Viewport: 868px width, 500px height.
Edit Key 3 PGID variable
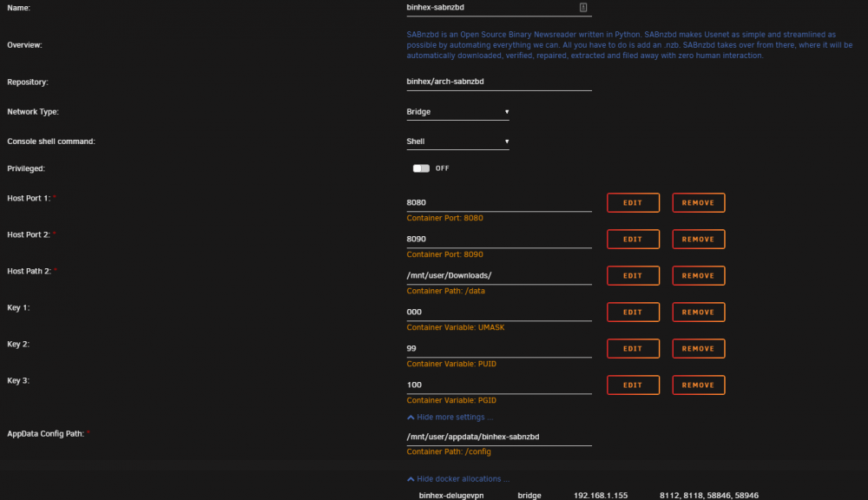(633, 385)
